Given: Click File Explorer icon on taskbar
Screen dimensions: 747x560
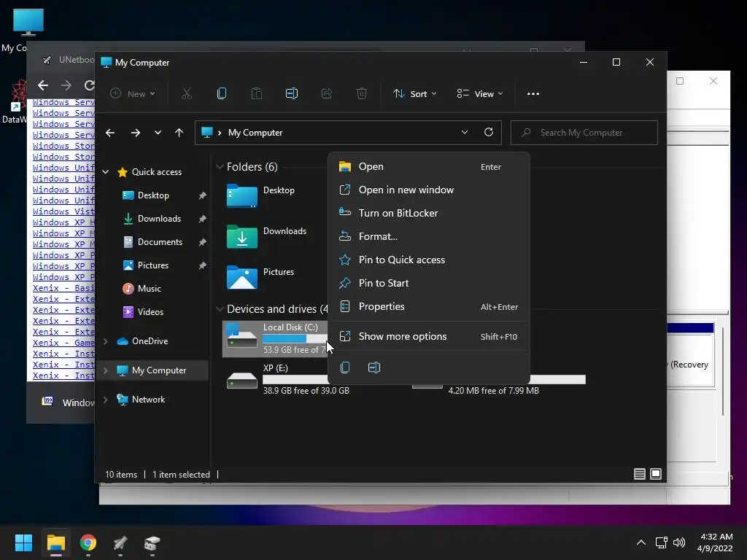Looking at the screenshot, I should point(55,542).
